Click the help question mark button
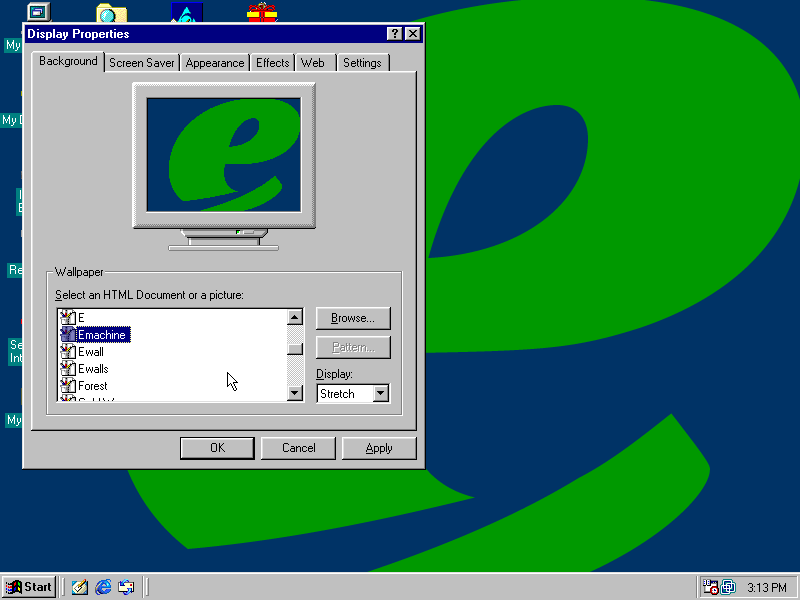This screenshot has width=800, height=600. pyautogui.click(x=395, y=34)
